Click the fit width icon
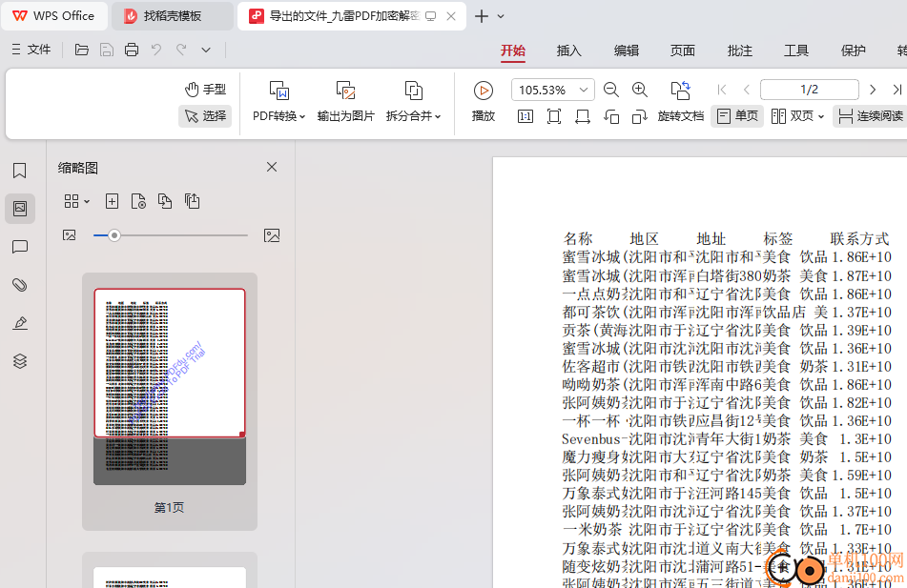This screenshot has height=588, width=907. 583,117
